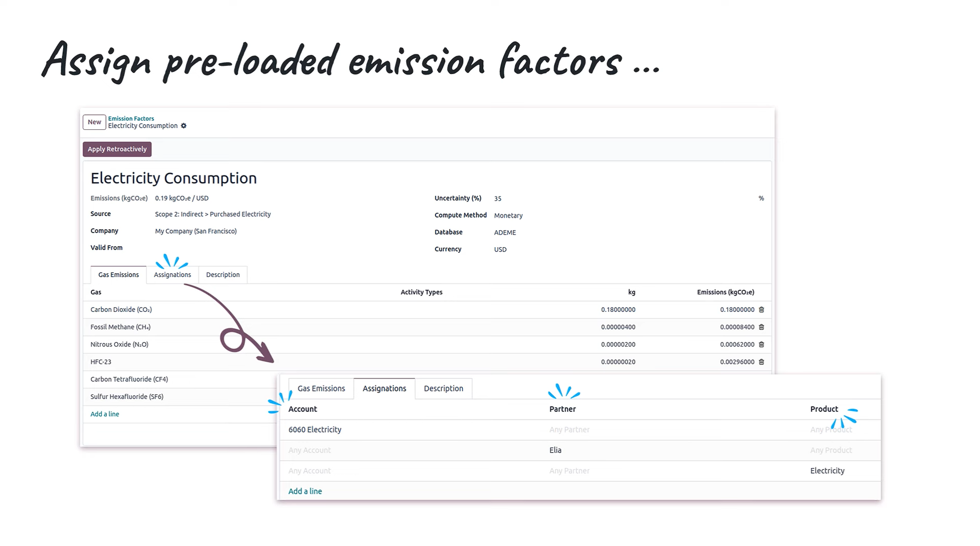
Task: Switch to Assignations tab in upper form
Action: click(172, 275)
